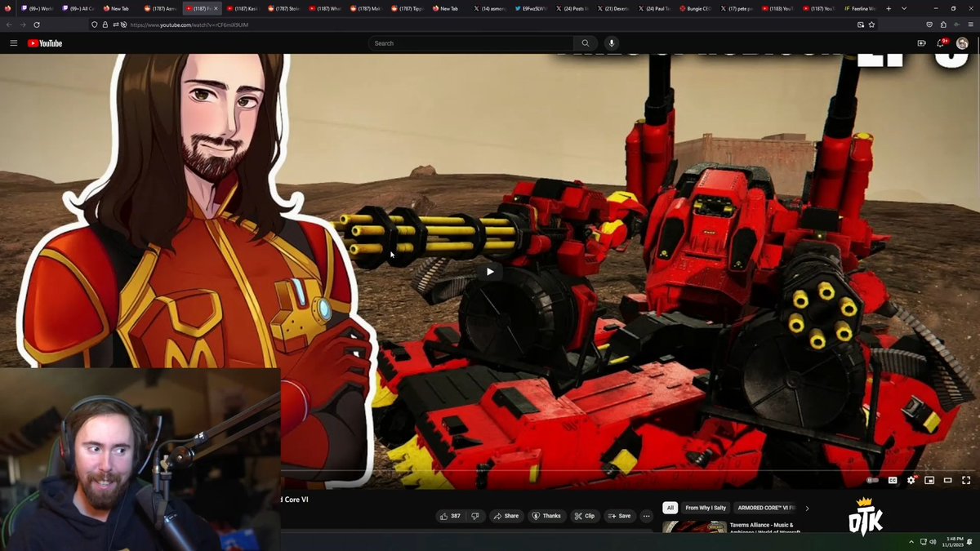Toggle theater mode in the player

tap(947, 480)
